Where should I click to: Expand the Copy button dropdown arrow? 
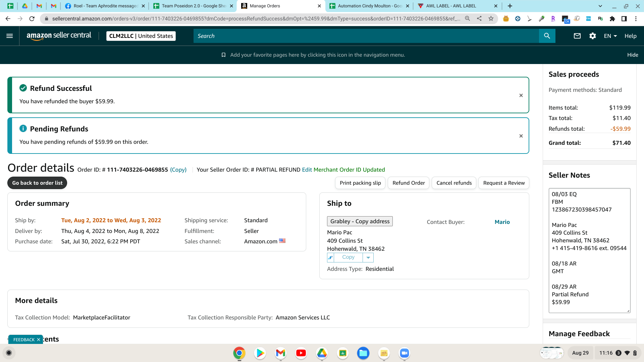pyautogui.click(x=368, y=257)
